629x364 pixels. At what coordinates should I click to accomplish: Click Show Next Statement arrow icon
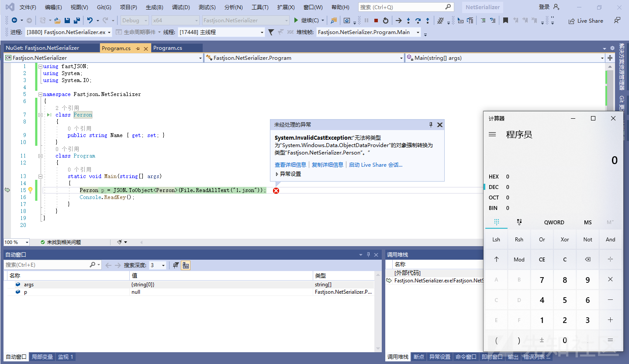398,21
